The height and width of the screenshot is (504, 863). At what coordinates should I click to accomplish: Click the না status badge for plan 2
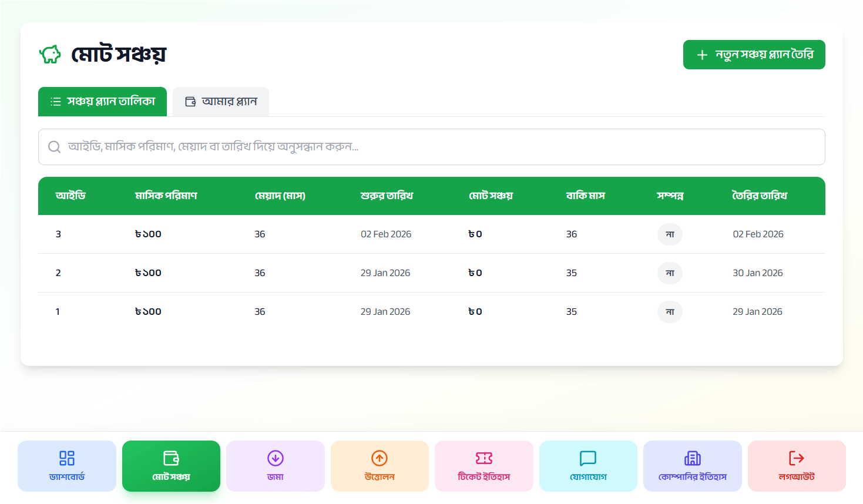(x=670, y=273)
